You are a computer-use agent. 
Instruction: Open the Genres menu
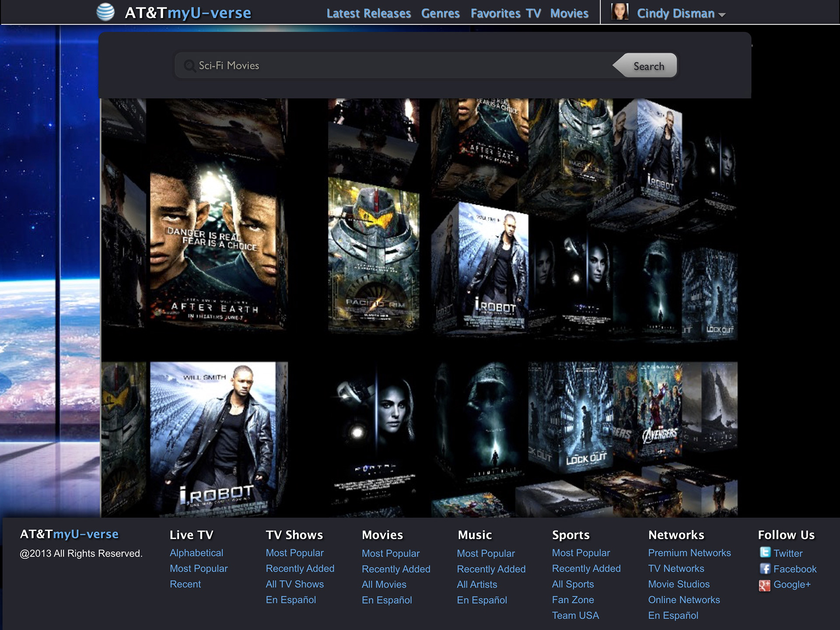click(440, 14)
